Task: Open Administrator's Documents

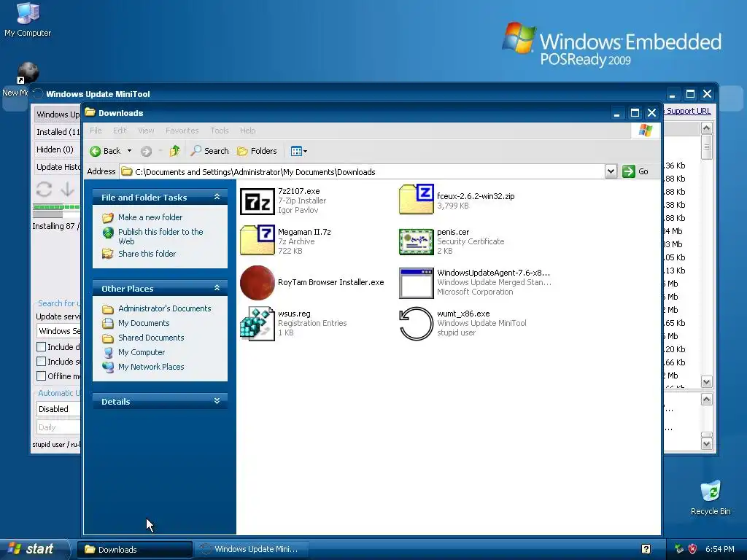Action: click(x=164, y=308)
